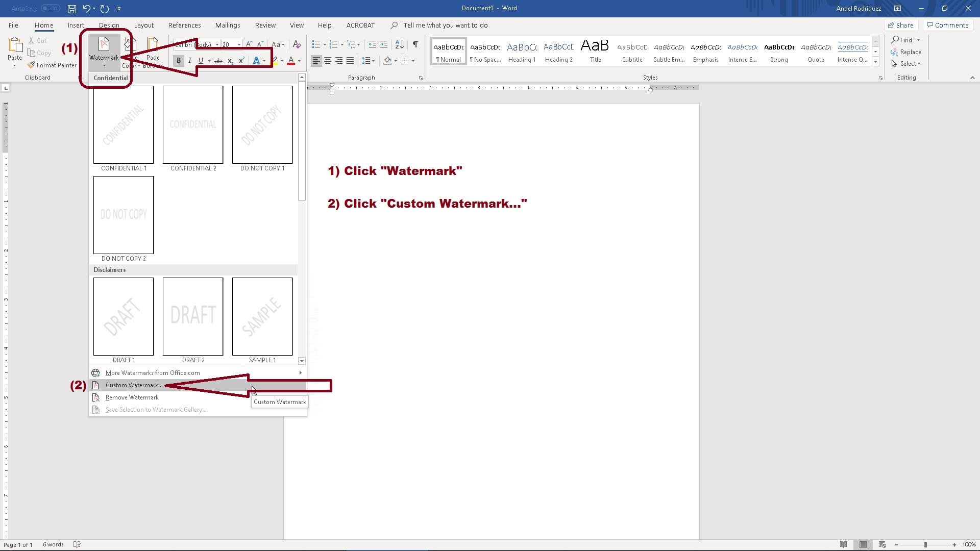Image resolution: width=980 pixels, height=551 pixels.
Task: Click the Sort A-Z icon
Action: [400, 44]
